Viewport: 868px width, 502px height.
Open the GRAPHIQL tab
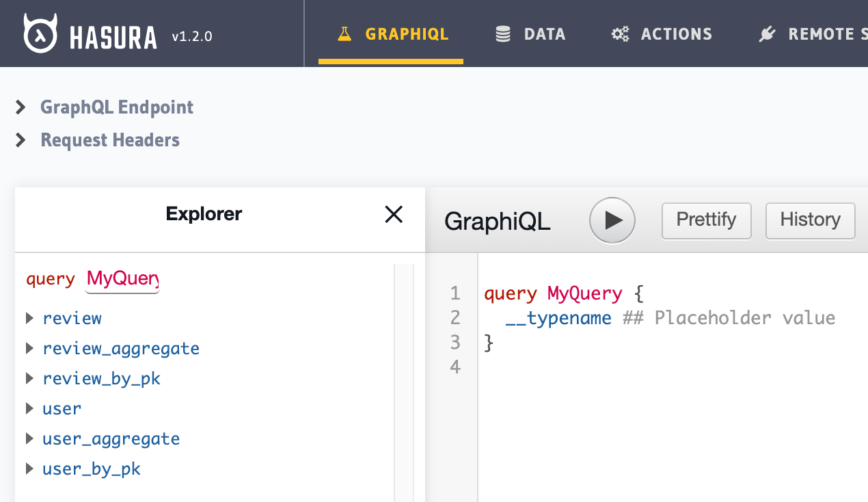391,34
